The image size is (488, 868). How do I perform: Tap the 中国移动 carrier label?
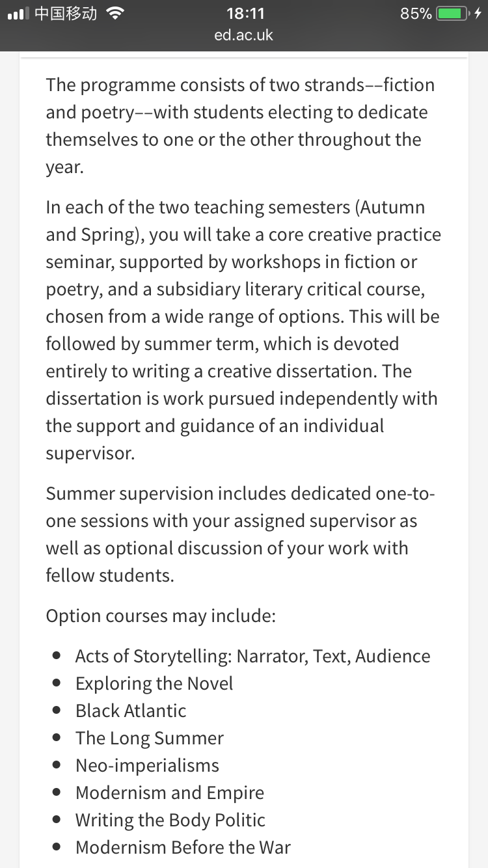tap(65, 14)
